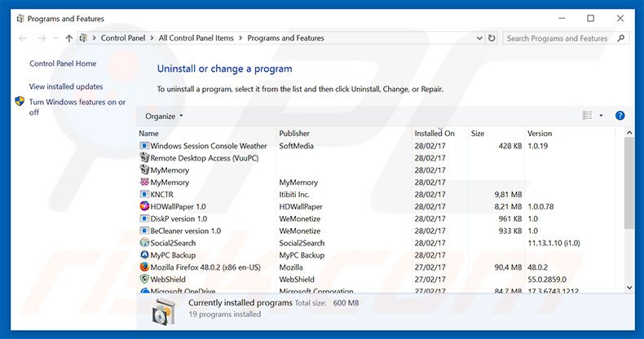Click the 90,4 MB size cell
This screenshot has width=644, height=339.
point(508,267)
